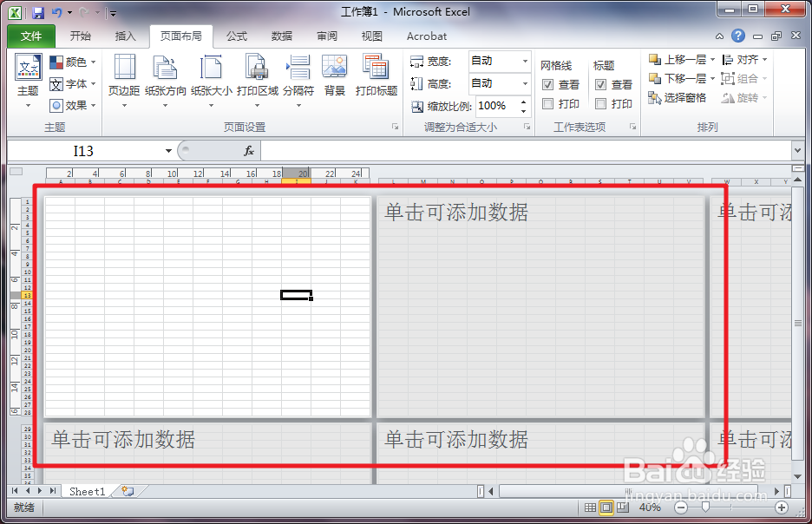The image size is (812, 524).
Task: Select column I header
Action: point(296,181)
